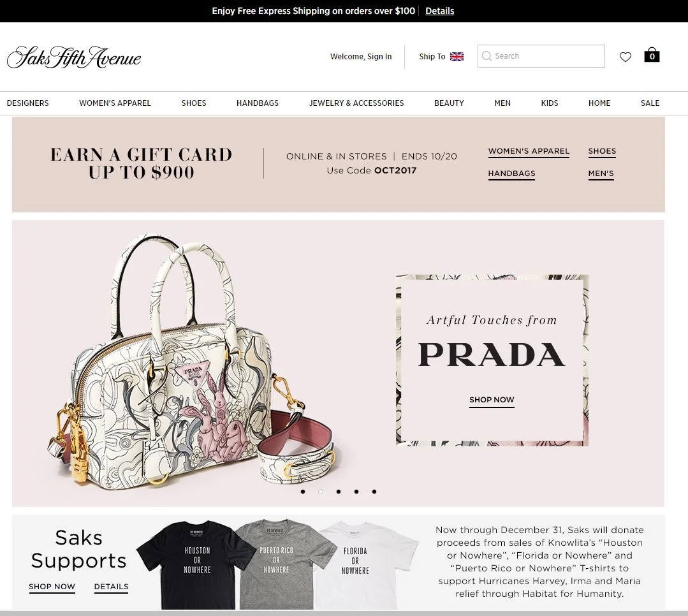
Task: Click the search magnifier icon
Action: (x=486, y=56)
